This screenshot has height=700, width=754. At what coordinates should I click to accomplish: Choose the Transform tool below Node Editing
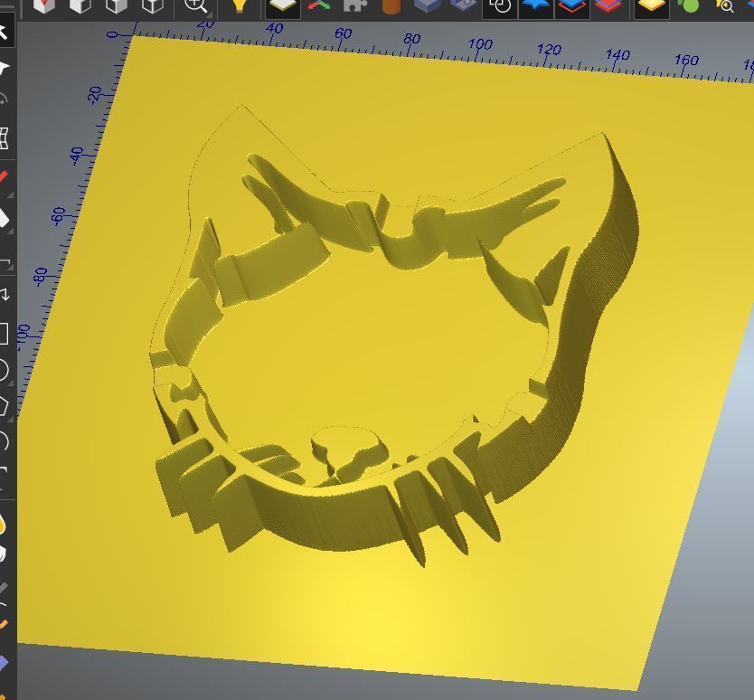point(4,99)
